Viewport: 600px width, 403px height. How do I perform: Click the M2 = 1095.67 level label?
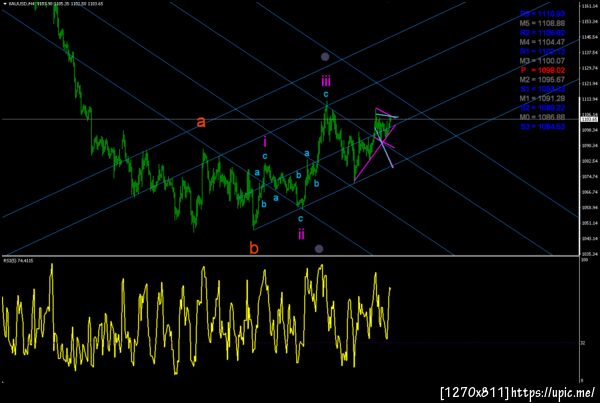click(x=542, y=80)
